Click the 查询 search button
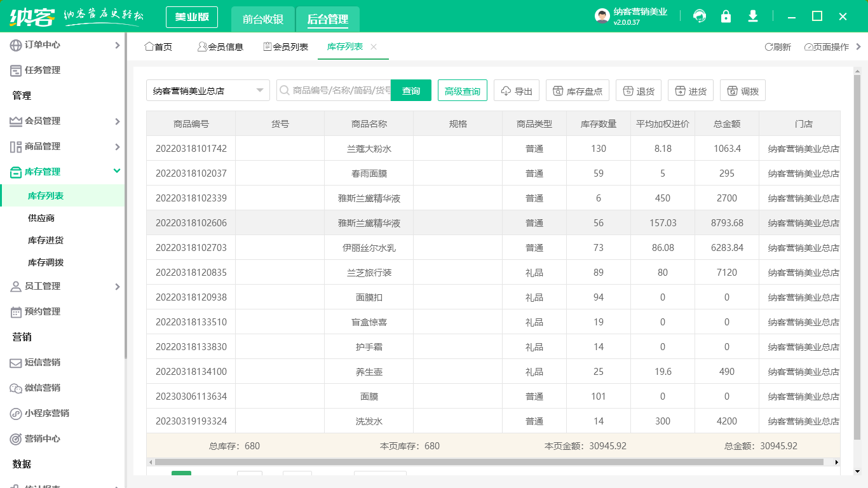 tap(410, 90)
